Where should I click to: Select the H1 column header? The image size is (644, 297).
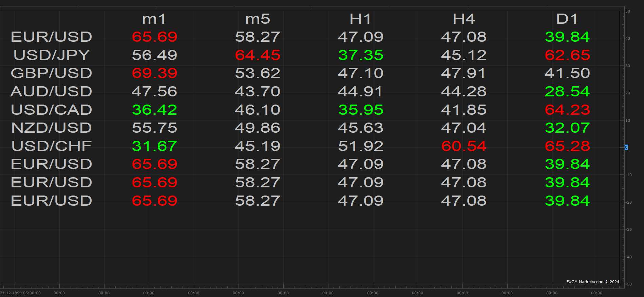(x=361, y=19)
